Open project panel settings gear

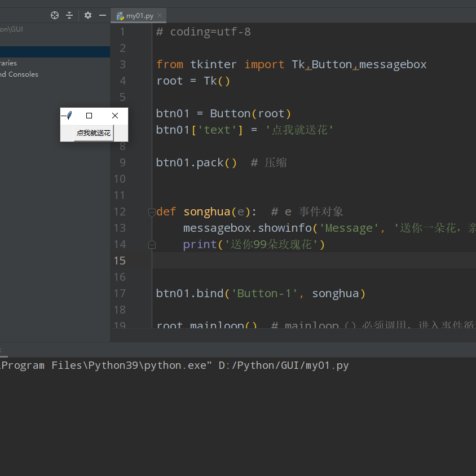88,15
